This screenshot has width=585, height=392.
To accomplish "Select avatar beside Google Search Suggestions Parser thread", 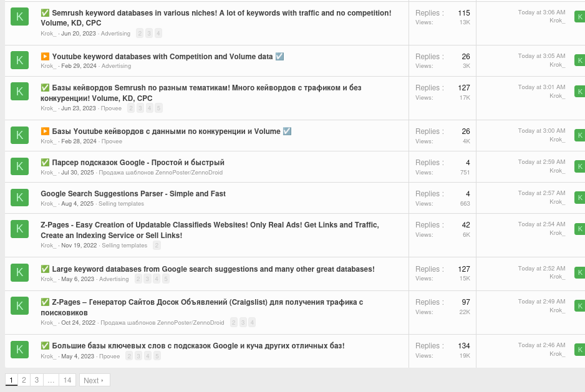I will click(x=19, y=198).
